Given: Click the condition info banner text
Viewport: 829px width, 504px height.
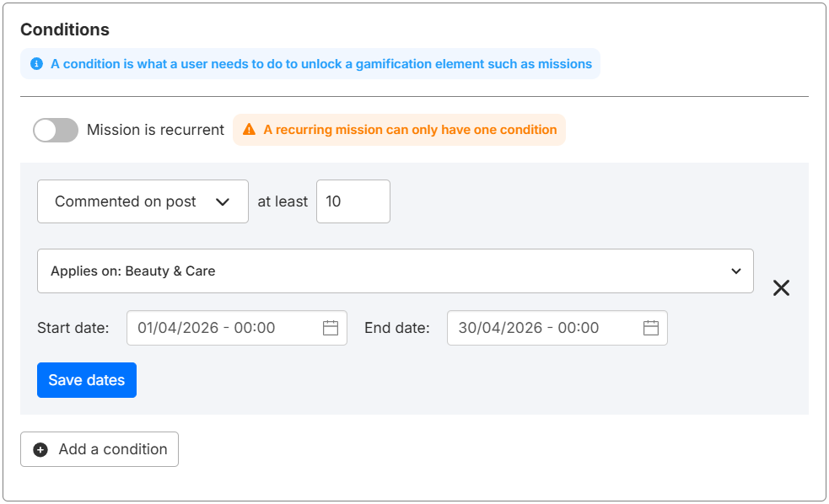Looking at the screenshot, I should click(320, 64).
